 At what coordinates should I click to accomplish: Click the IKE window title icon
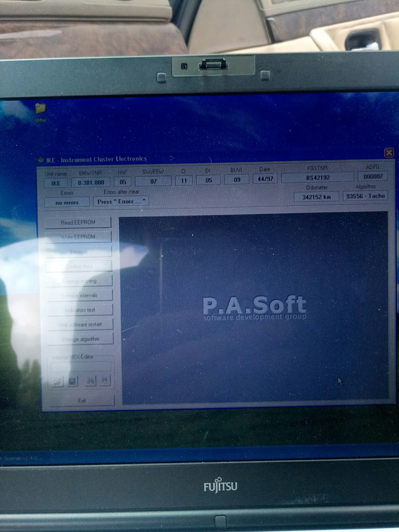[41, 160]
